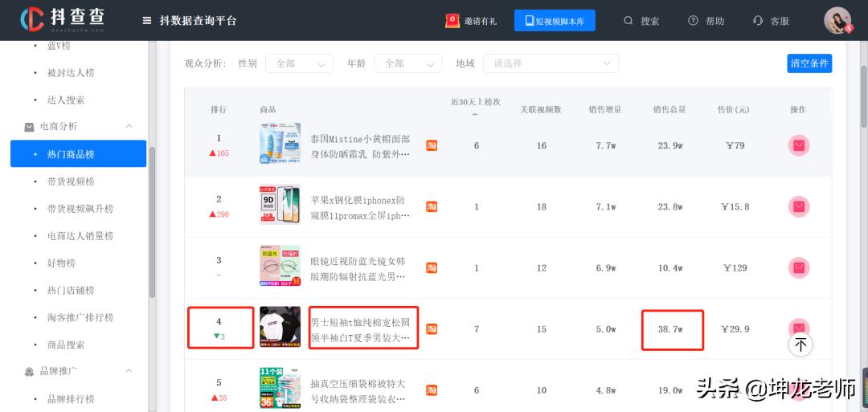Select 带货视频飙升榜 in sidebar
868x412 pixels.
pyautogui.click(x=80, y=209)
